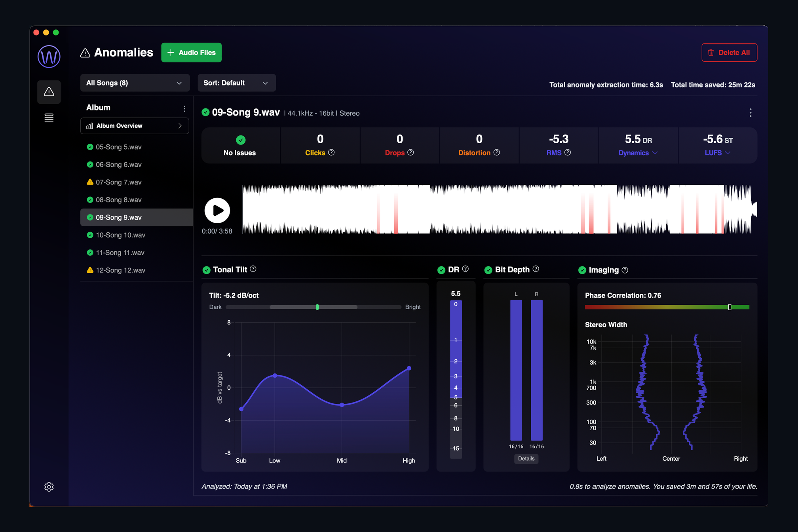Screen dimensions: 798x532
Task: Click the Distortion help question icon
Action: click(496, 152)
